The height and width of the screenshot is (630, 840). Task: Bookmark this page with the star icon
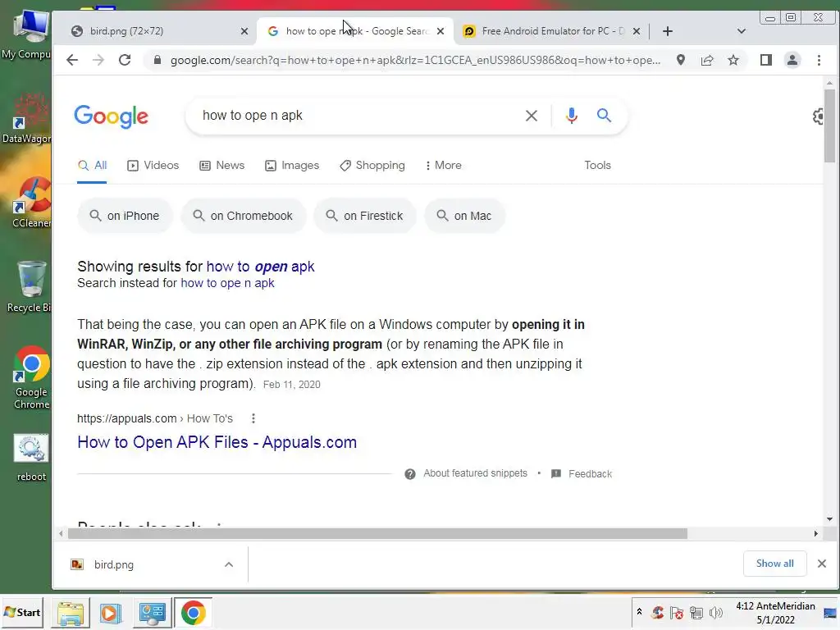point(733,60)
